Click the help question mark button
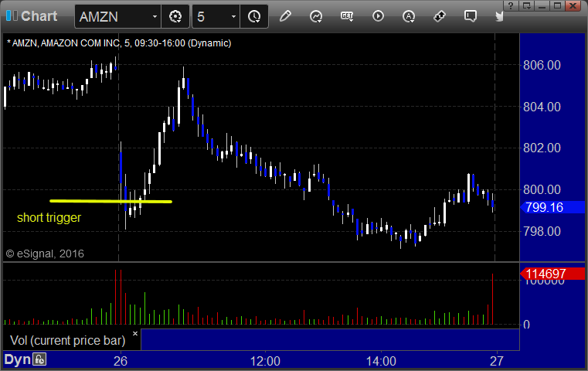 tap(511, 5)
